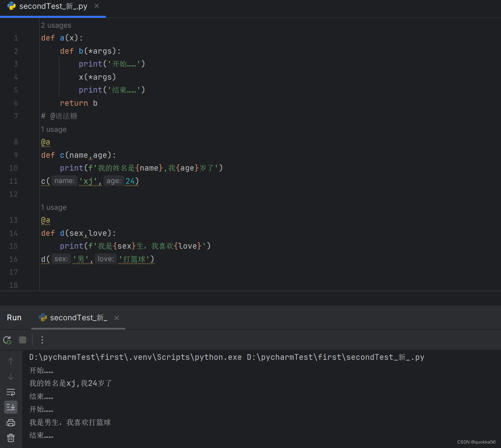Click console output '我是男生，我喜欢打篮球'
This screenshot has height=448, width=501.
[x=70, y=422]
